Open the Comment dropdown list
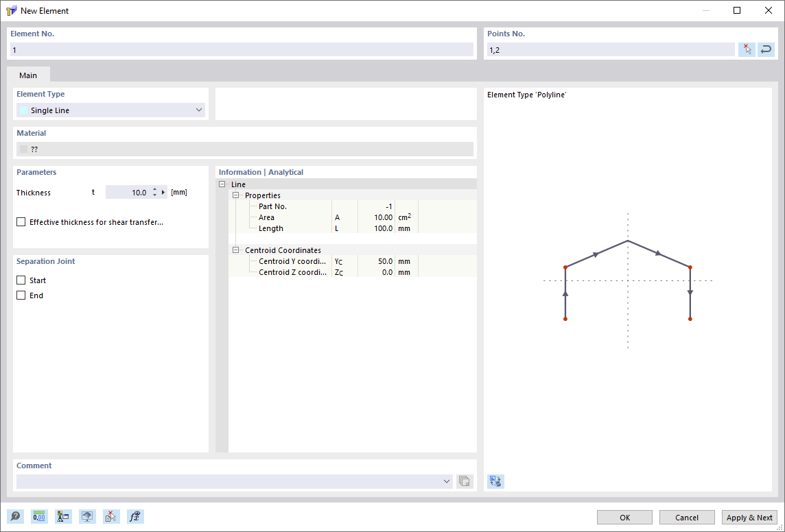The image size is (785, 532). pyautogui.click(x=447, y=481)
